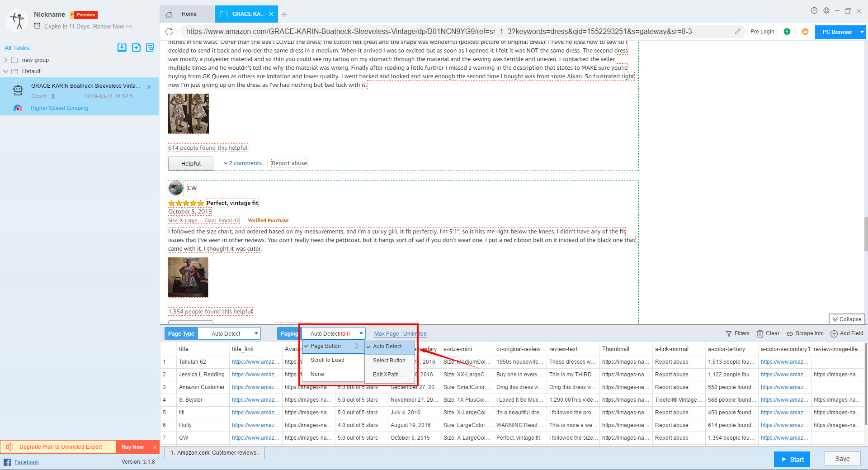This screenshot has height=470, width=868.
Task: Choose None paging option
Action: tap(333, 374)
